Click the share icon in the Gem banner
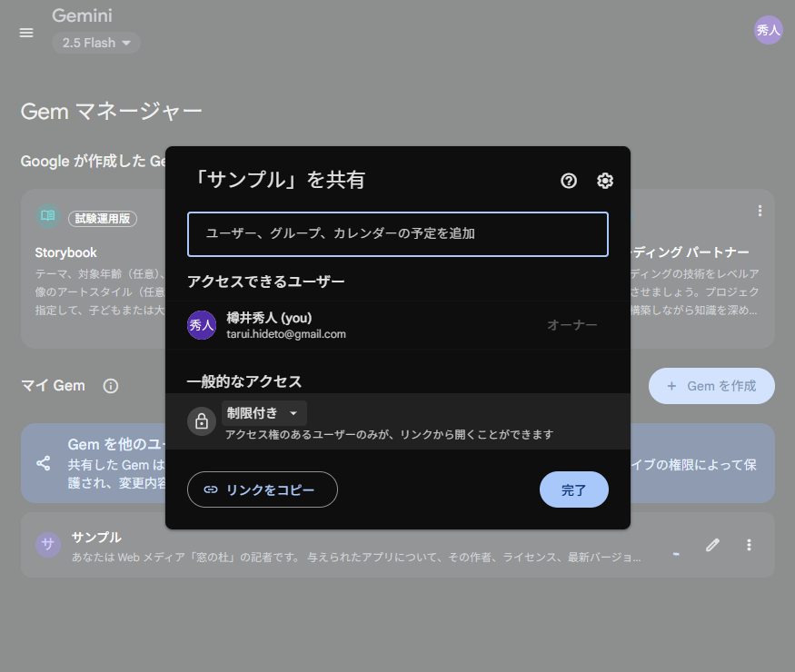 (x=43, y=463)
